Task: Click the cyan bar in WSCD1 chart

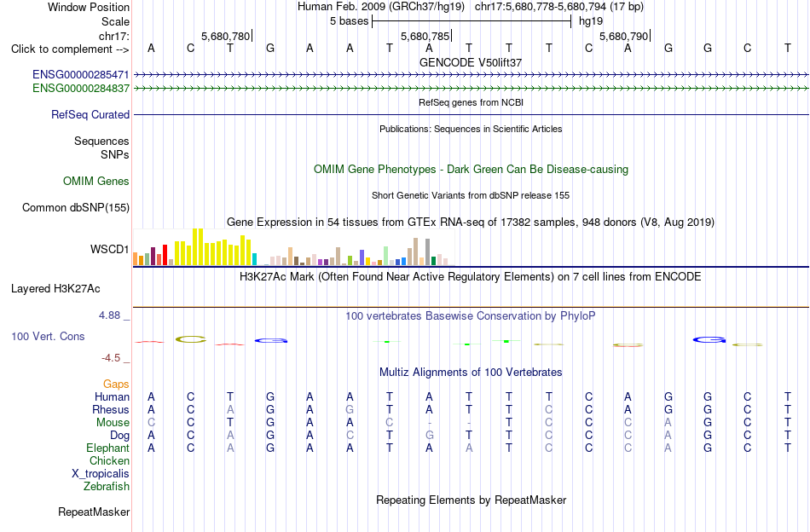Action: point(254,259)
